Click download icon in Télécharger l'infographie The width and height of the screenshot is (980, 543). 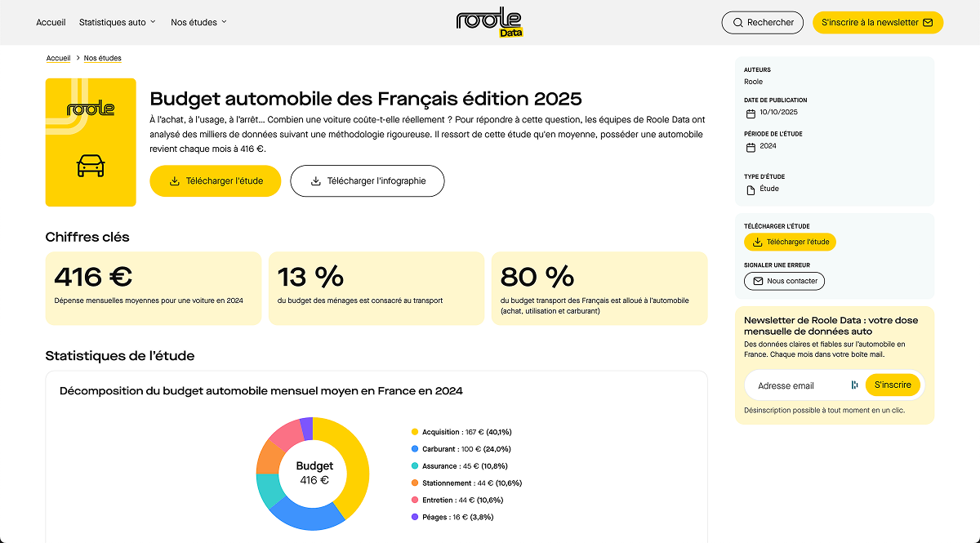(x=316, y=181)
